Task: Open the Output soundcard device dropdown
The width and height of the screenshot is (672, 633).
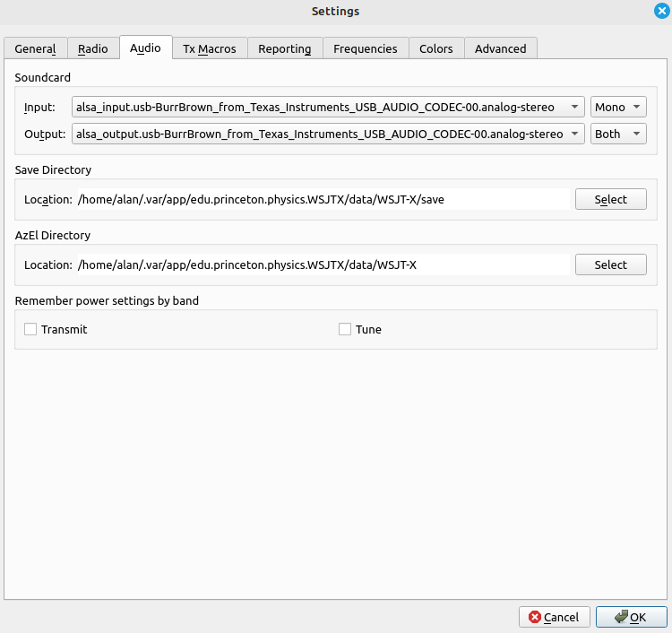Action: point(328,134)
